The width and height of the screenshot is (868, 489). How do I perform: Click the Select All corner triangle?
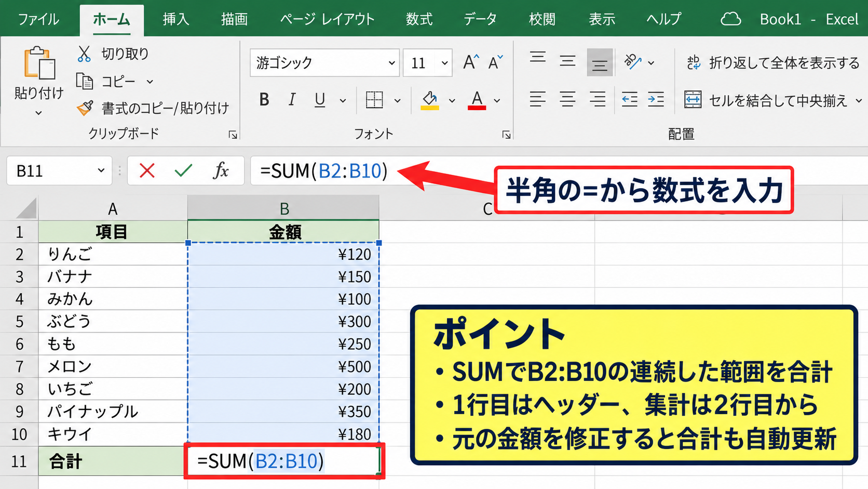pyautogui.click(x=26, y=208)
